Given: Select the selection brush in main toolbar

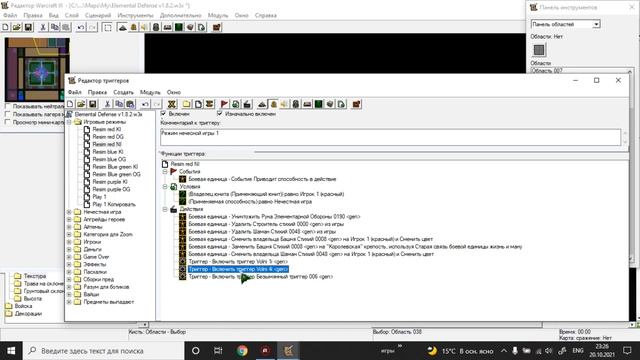Looking at the screenshot, I should point(107,27).
